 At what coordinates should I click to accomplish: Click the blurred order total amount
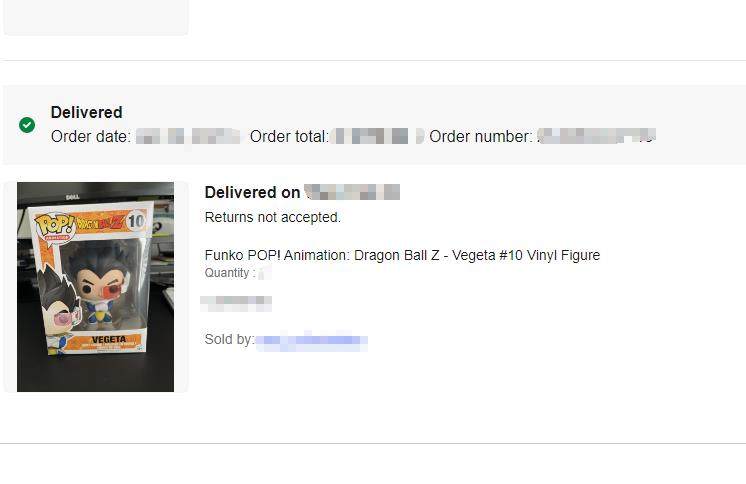coord(377,137)
